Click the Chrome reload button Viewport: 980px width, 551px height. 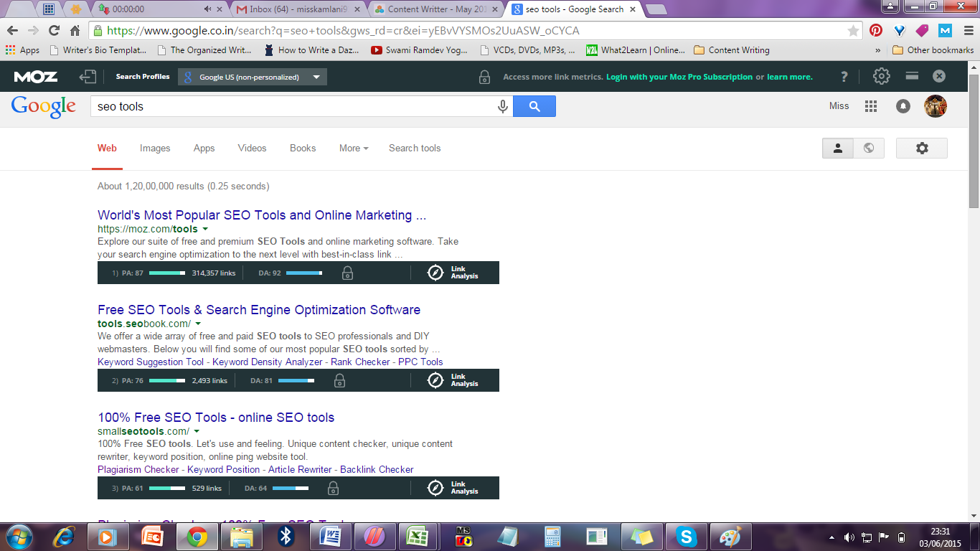click(54, 31)
